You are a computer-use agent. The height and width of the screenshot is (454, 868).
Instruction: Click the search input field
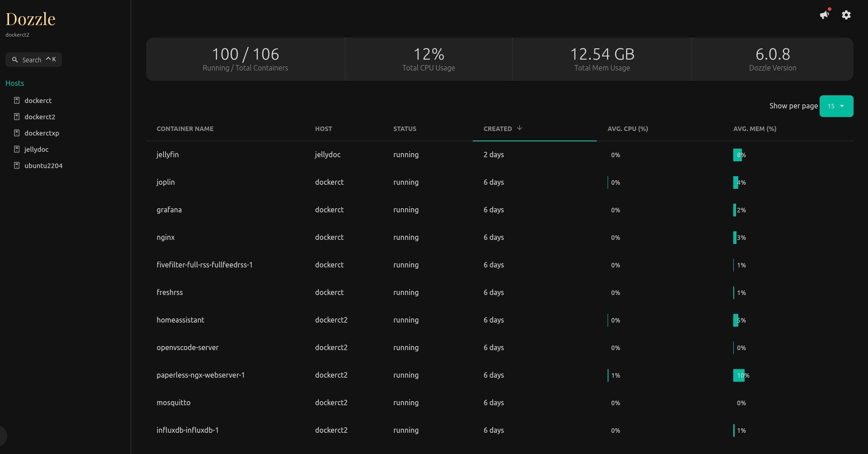coord(32,59)
